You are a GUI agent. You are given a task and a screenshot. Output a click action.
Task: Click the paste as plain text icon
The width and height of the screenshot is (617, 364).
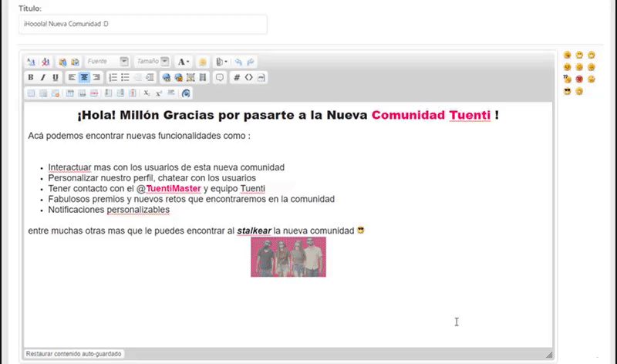coord(62,62)
